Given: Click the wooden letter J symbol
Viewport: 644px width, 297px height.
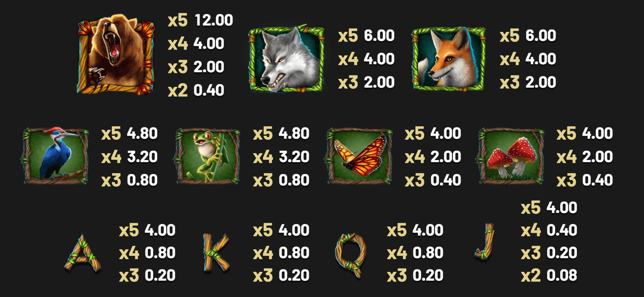Looking at the screenshot, I should (485, 241).
